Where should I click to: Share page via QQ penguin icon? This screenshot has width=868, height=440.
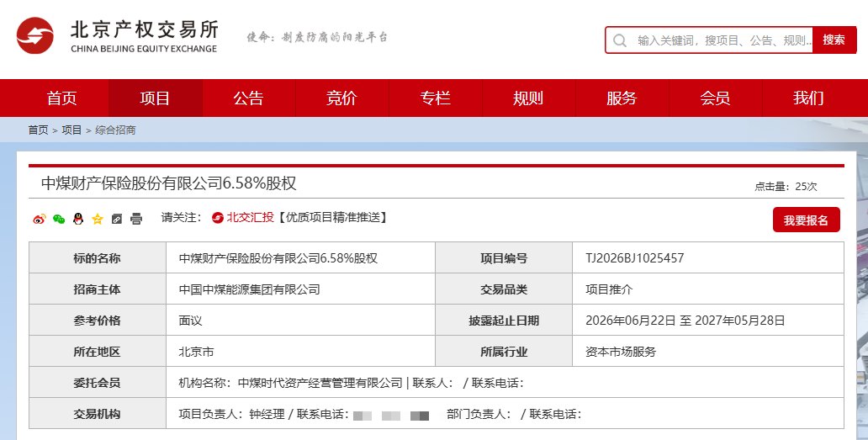tap(78, 219)
